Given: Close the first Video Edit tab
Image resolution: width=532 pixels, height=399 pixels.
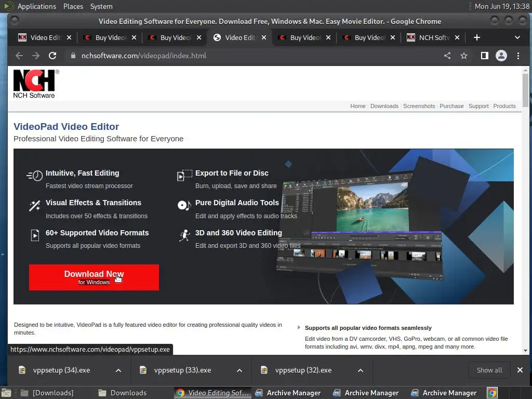Looking at the screenshot, I should pyautogui.click(x=69, y=37).
